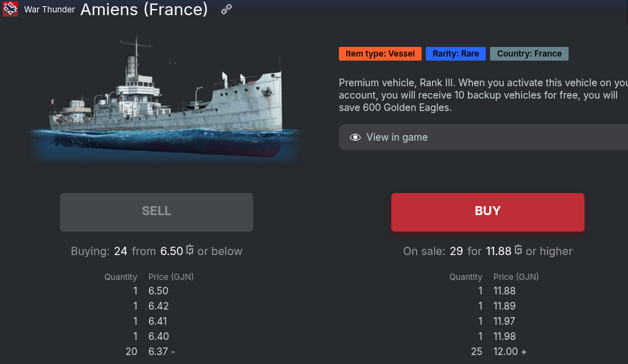
Task: Open View in game button
Action: tap(483, 137)
